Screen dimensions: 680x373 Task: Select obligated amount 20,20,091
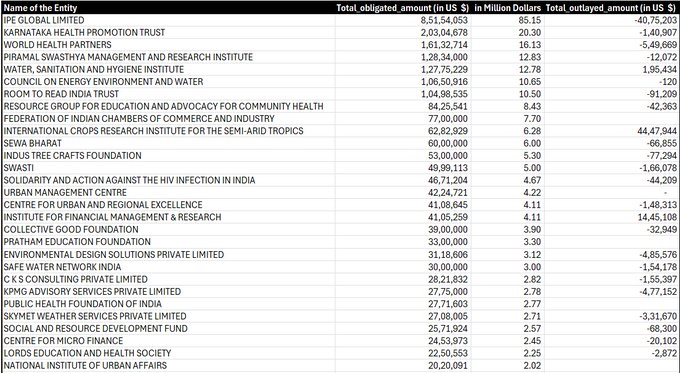pos(448,366)
